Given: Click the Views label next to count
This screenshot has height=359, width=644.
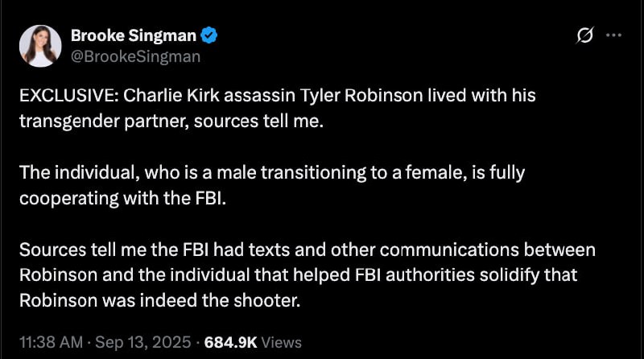Looking at the screenshot, I should (x=281, y=342).
